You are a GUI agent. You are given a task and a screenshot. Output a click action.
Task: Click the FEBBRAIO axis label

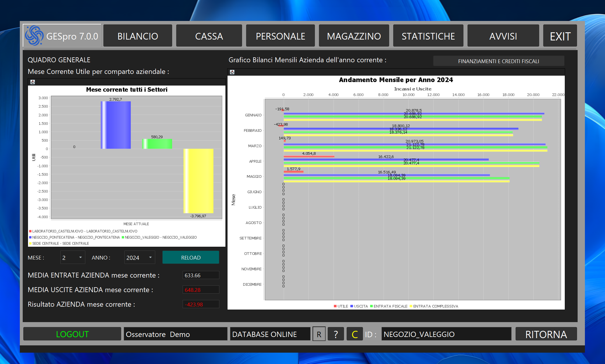(253, 131)
